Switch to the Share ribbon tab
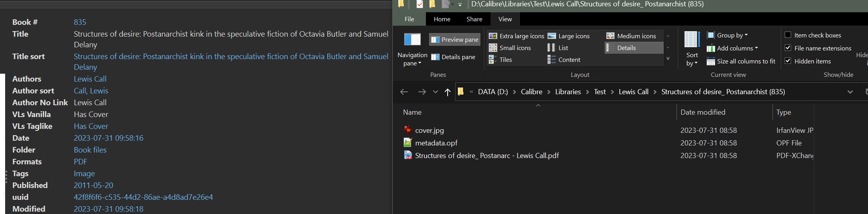868x214 pixels. point(474,19)
